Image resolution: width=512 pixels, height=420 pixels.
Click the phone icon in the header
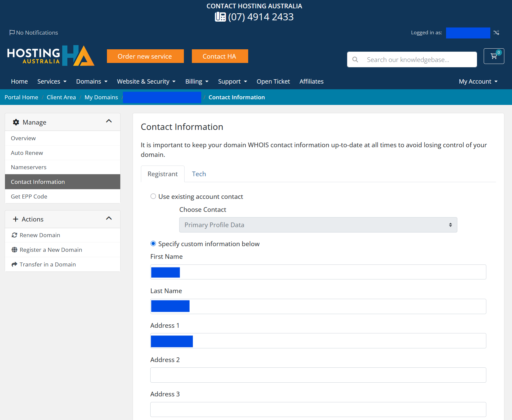221,17
